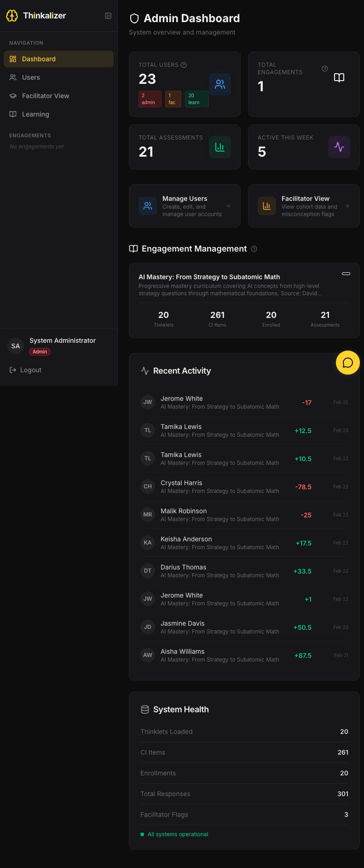Click the Manage Users quick action card

click(x=185, y=206)
